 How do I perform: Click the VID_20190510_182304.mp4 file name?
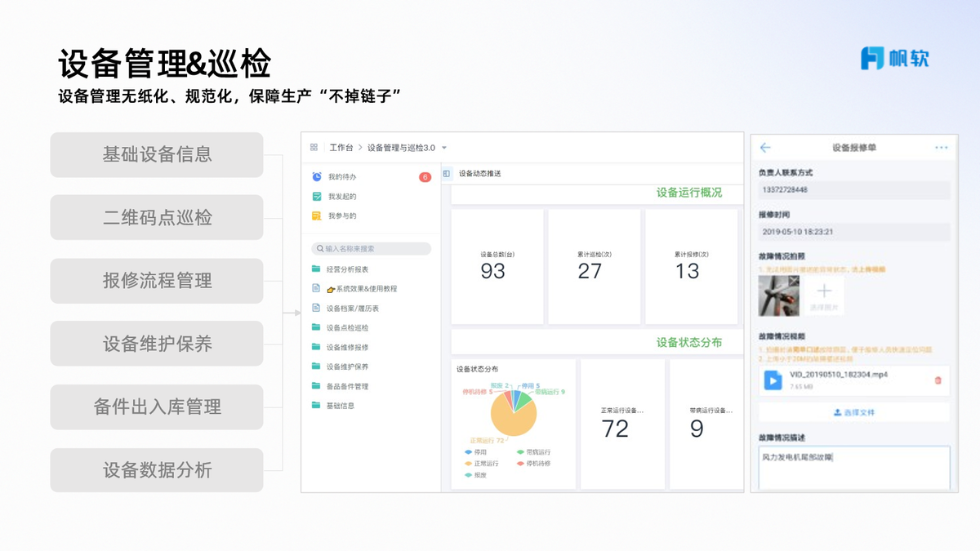click(x=839, y=375)
